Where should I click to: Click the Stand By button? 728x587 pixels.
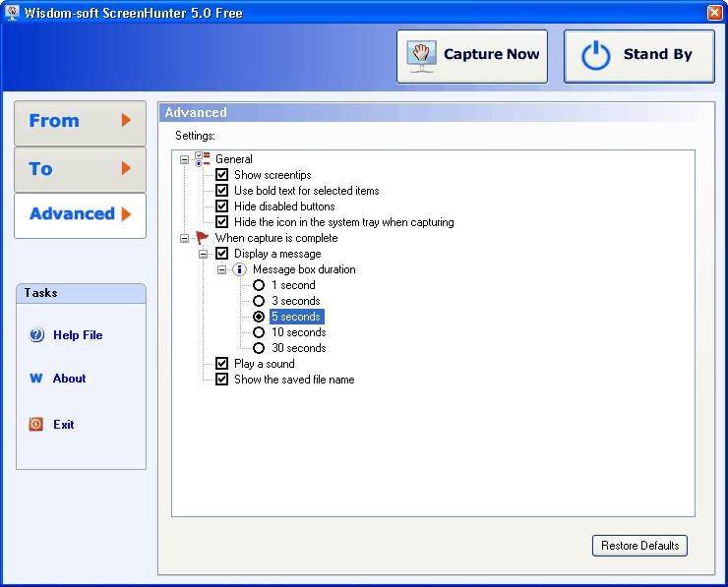point(638,57)
